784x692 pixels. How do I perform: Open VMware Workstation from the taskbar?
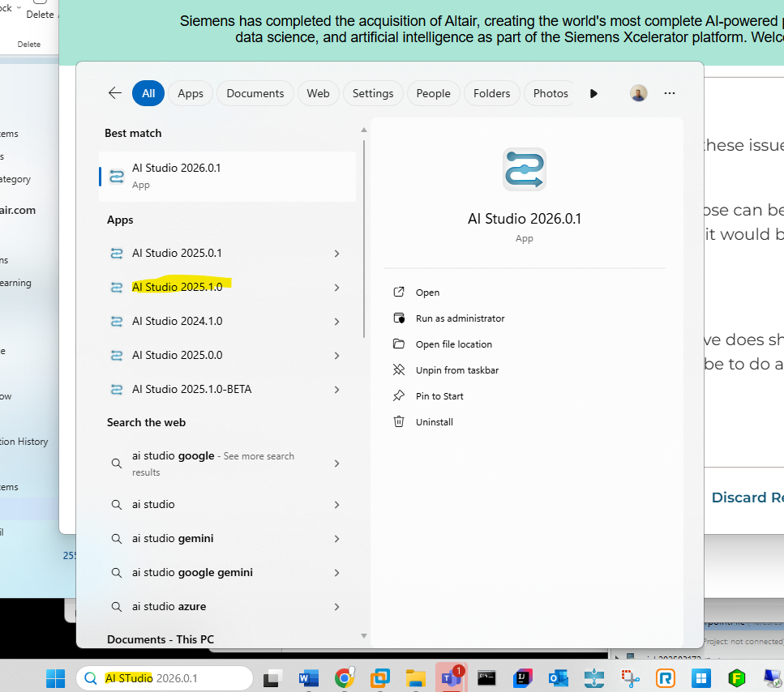[x=379, y=678]
